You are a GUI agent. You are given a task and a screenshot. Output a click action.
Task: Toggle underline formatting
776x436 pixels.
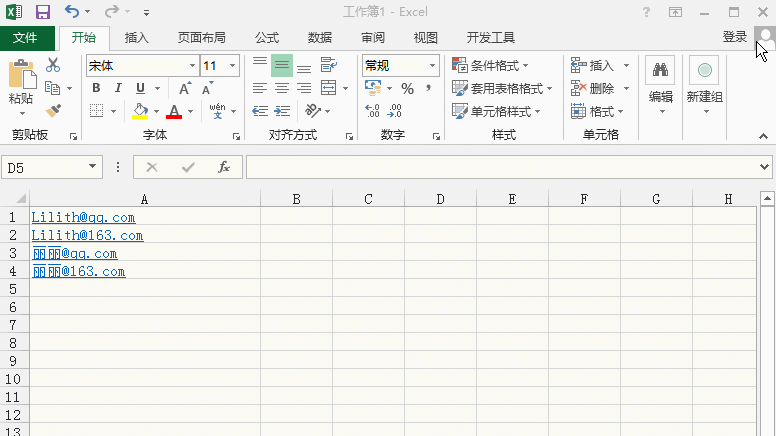click(141, 88)
